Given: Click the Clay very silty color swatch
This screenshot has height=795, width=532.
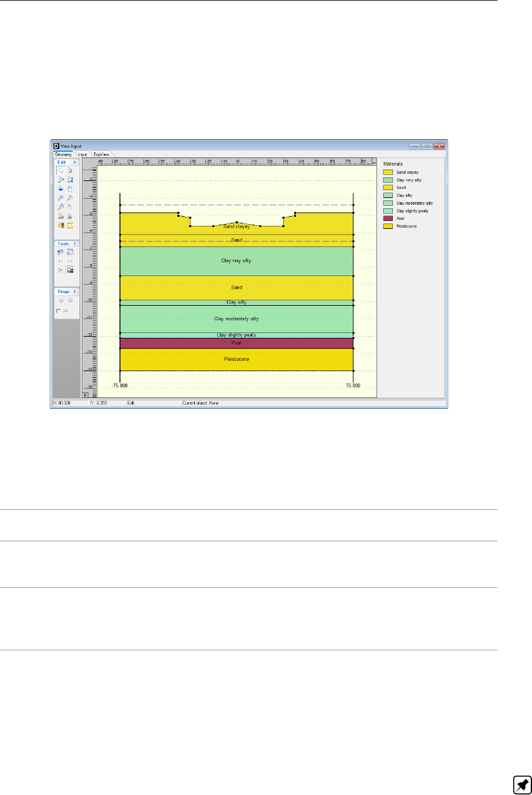Looking at the screenshot, I should [387, 180].
